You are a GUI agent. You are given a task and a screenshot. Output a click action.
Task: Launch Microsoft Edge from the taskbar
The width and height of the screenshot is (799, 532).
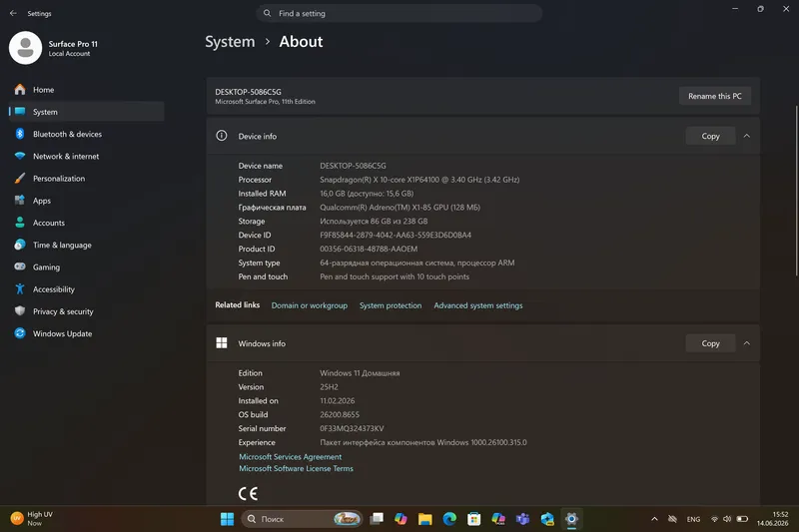pos(449,519)
